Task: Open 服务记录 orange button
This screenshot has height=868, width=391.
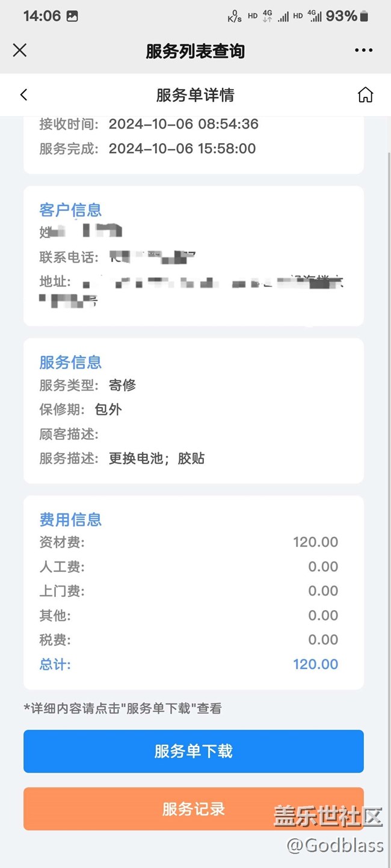Action: tap(194, 809)
